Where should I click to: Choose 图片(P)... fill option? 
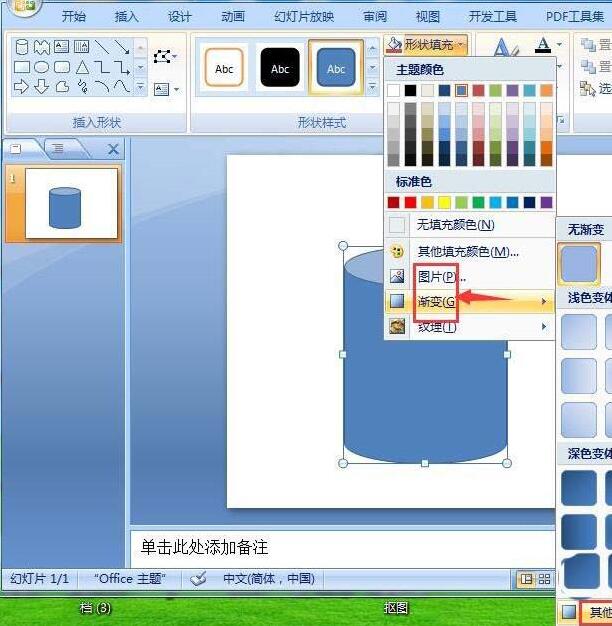pos(470,276)
